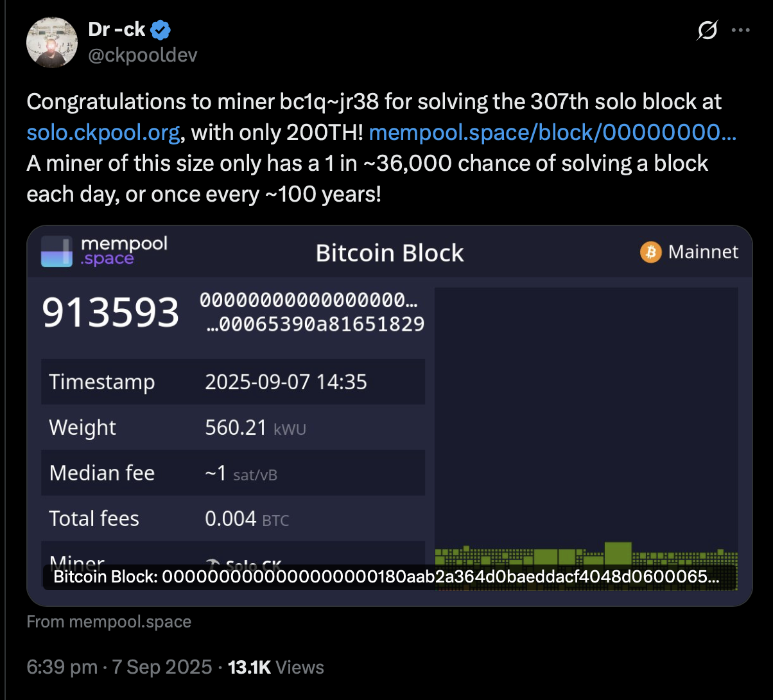Screen dimensions: 773x700
Task: Click the Bitcoin Block card heading
Action: (x=390, y=253)
